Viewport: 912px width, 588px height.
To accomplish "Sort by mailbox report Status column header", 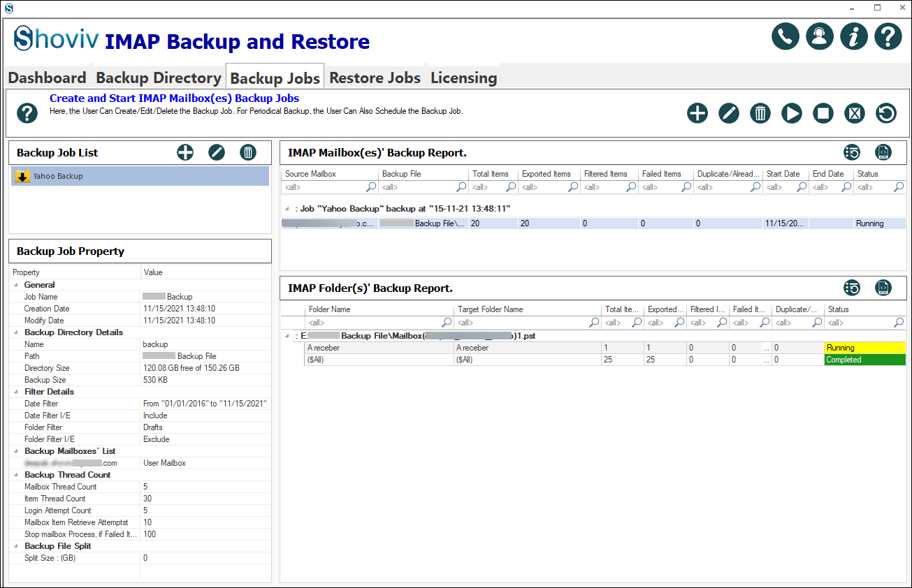I will [879, 174].
